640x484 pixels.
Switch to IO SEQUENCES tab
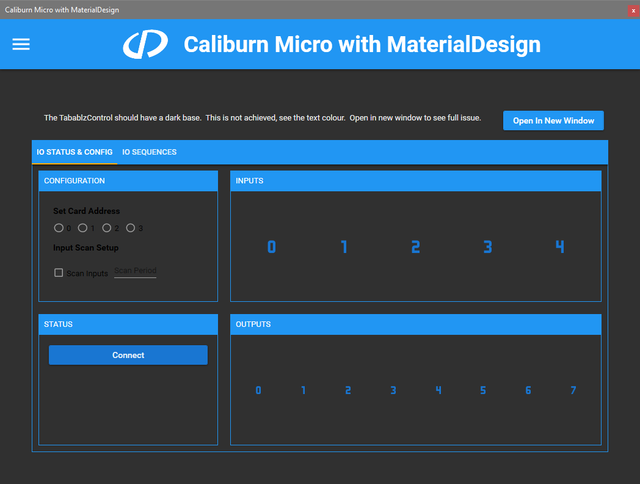[x=149, y=152]
